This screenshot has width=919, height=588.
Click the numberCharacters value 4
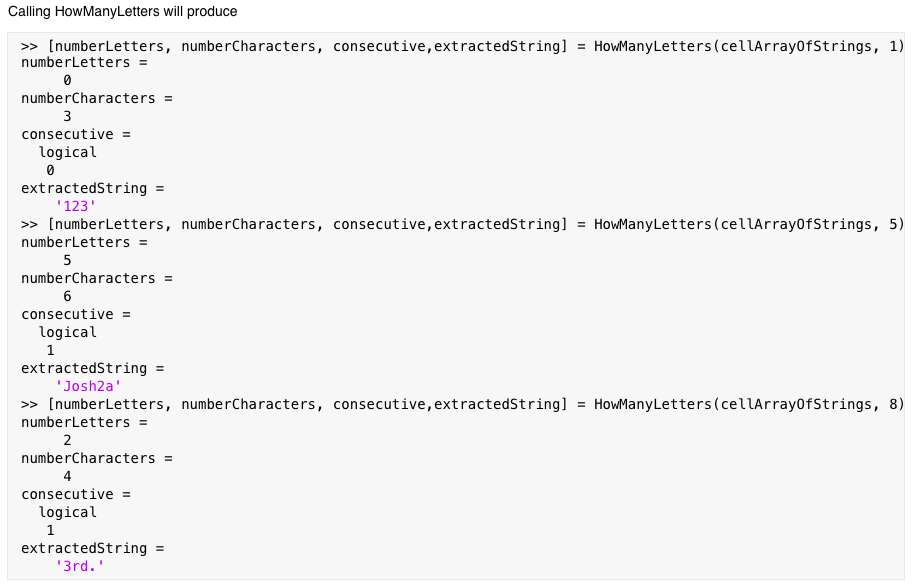[x=67, y=477]
